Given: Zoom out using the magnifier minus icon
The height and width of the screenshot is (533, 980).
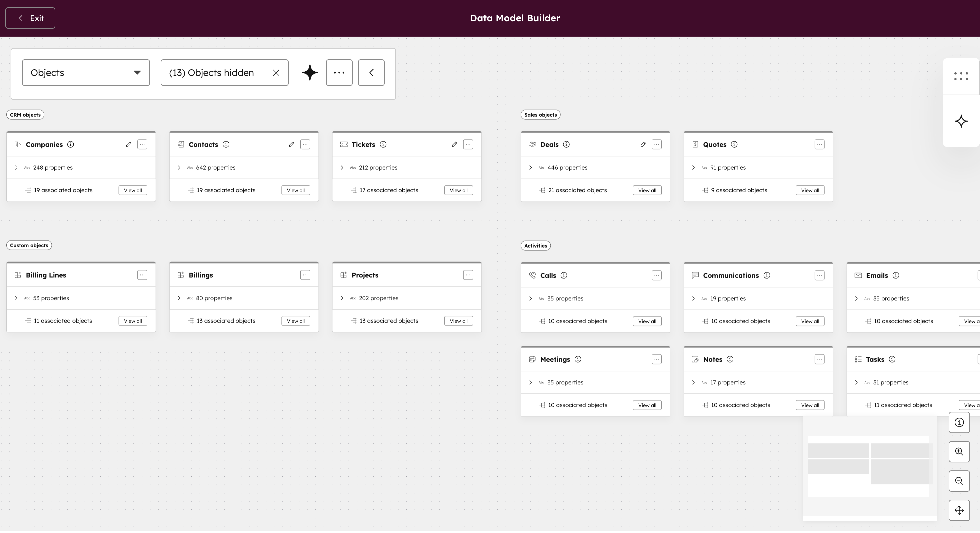Looking at the screenshot, I should 959,481.
